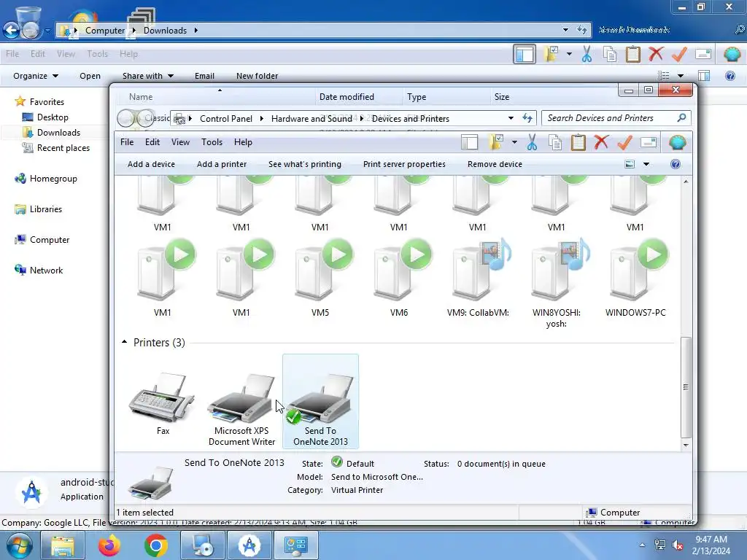Image resolution: width=747 pixels, height=560 pixels.
Task: Open Help menu in Devices and Printers
Action: pos(243,142)
